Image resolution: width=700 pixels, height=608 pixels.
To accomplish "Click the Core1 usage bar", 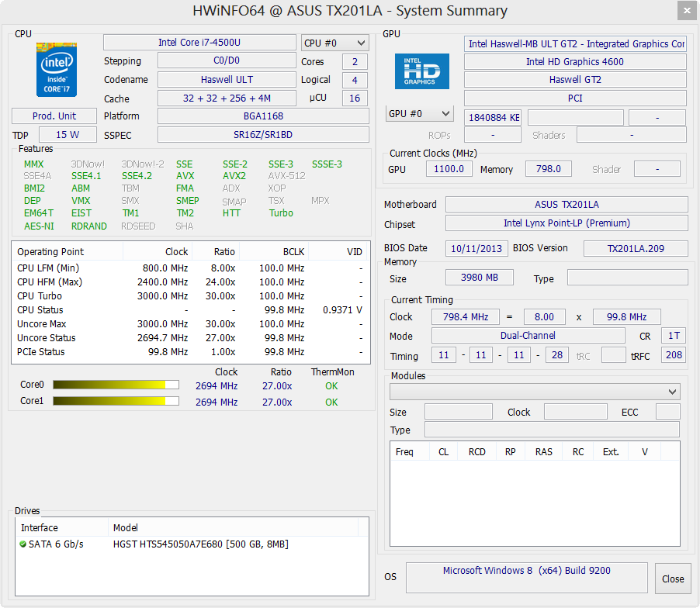I will tap(116, 401).
